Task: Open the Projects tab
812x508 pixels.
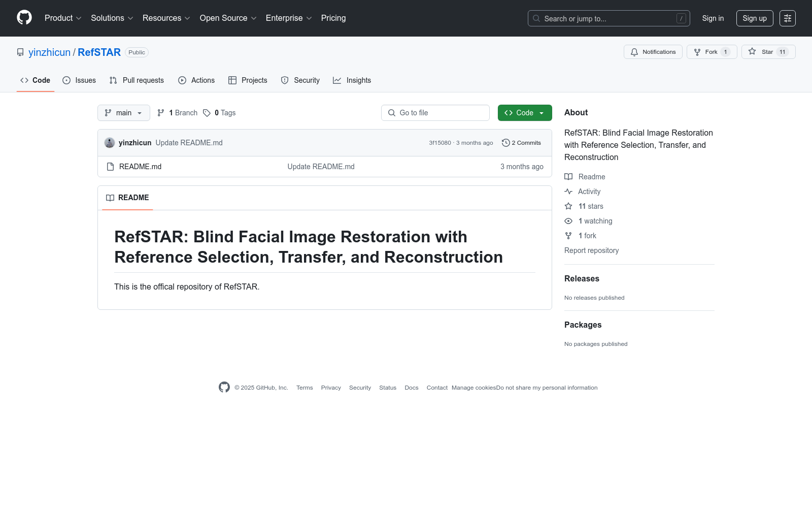Action: point(248,80)
